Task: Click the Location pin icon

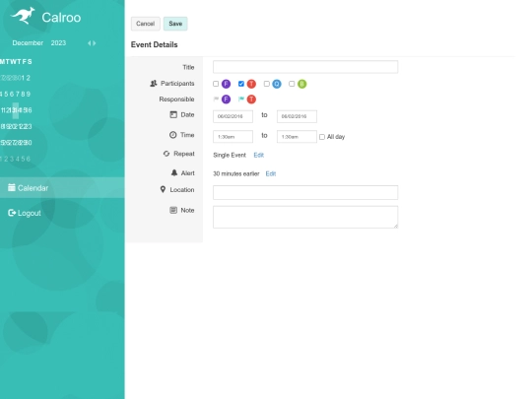Action: 163,189
